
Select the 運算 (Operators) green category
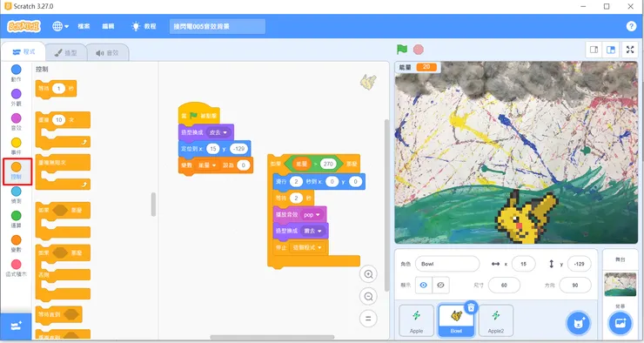16,219
